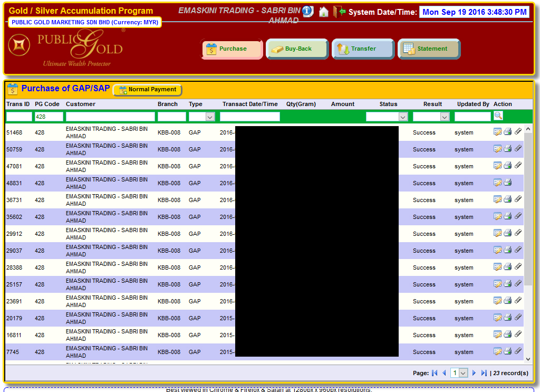Open the Result filter dropdown
The width and height of the screenshot is (540, 392).
[431, 117]
